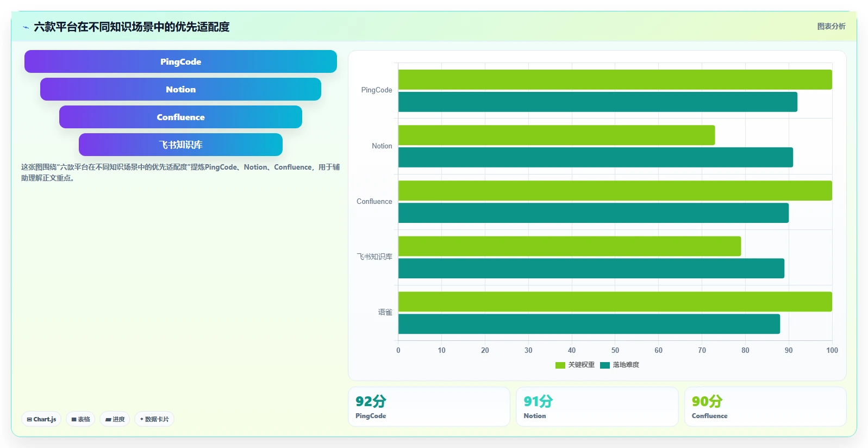Click the 50 tick on the x-axis

(615, 350)
